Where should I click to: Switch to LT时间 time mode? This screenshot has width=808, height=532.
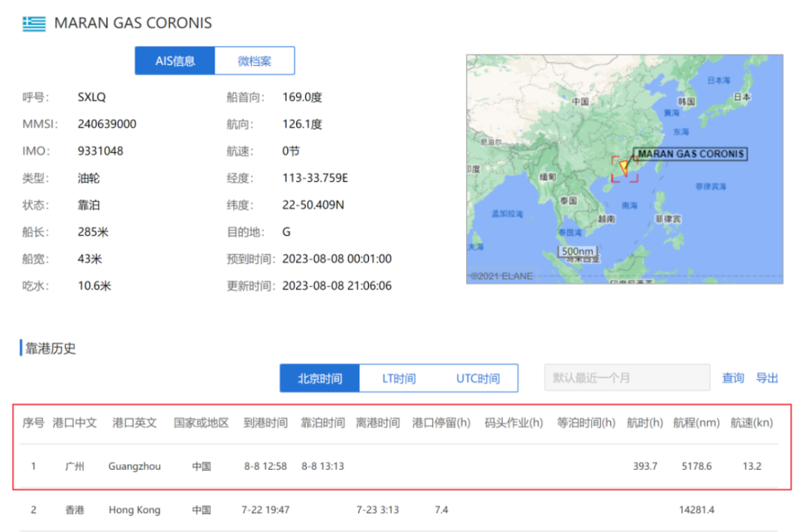pyautogui.click(x=399, y=379)
